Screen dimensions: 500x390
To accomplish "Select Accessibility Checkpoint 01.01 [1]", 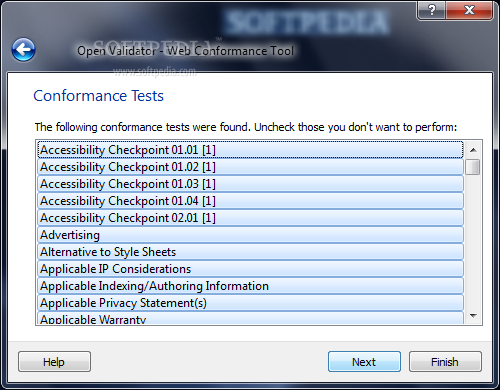I will (250, 150).
